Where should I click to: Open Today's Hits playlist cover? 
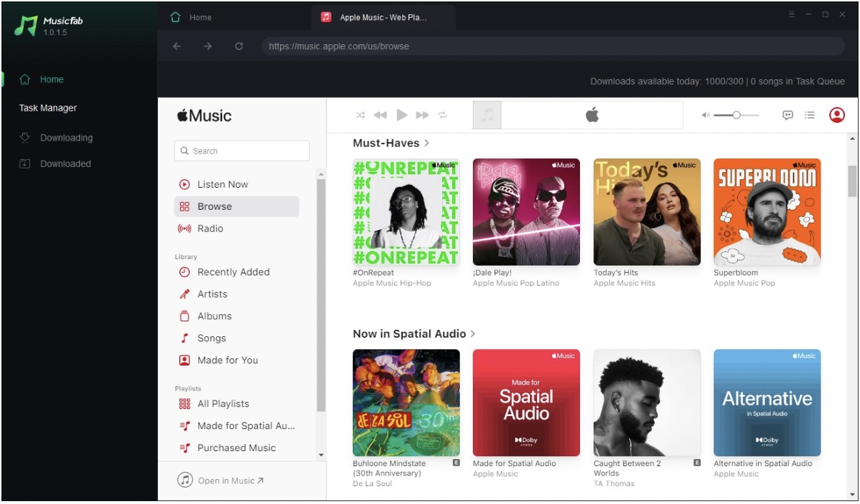[647, 212]
